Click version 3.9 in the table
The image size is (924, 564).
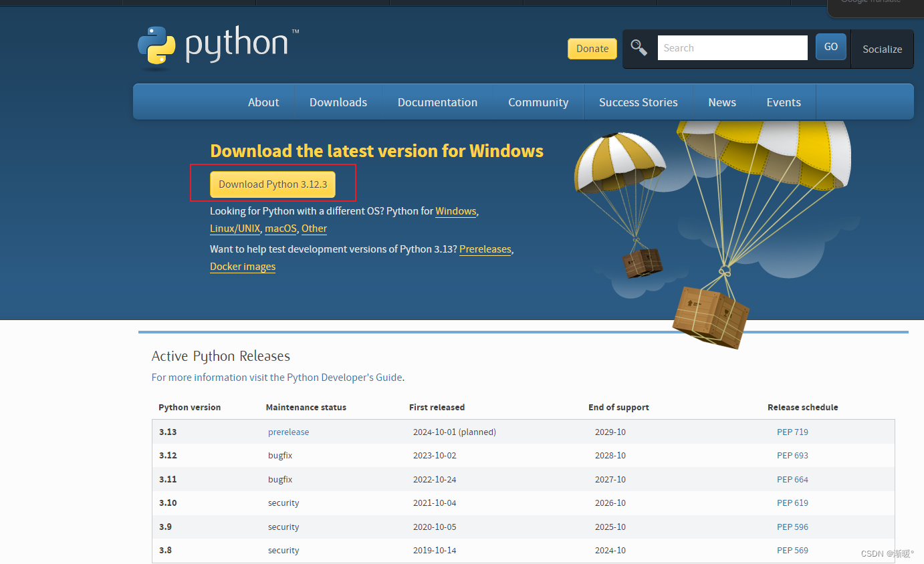[x=166, y=527]
